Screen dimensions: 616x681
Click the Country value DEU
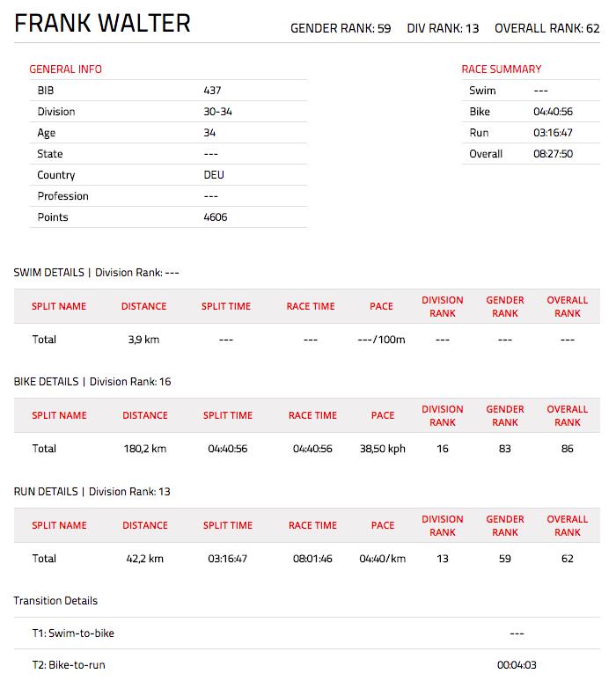214,174
